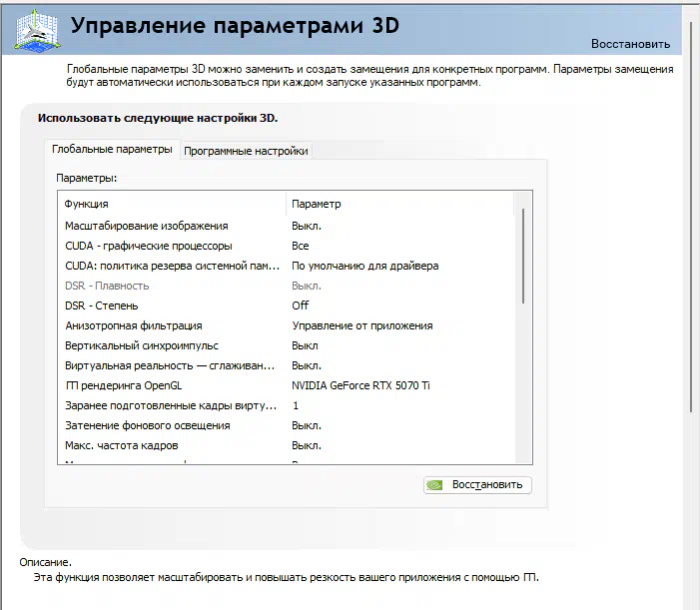Select the Макс. частота кадров row
This screenshot has width=700, height=610.
286,445
